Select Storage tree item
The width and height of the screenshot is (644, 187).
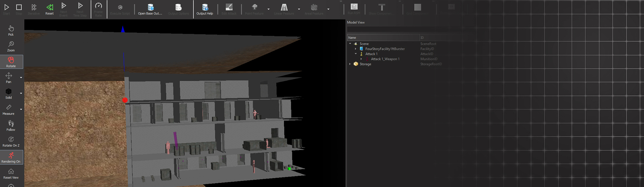[365, 64]
